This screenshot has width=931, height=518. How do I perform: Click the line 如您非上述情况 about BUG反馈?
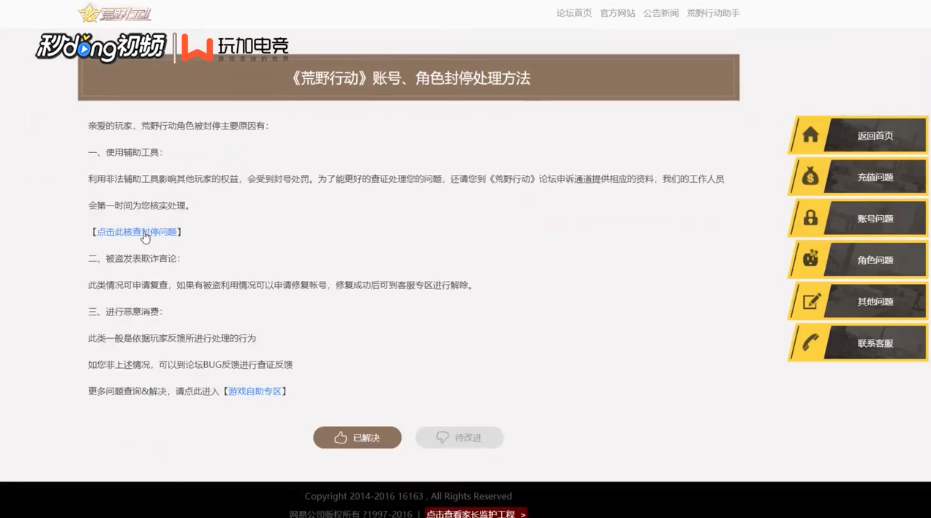coord(190,364)
